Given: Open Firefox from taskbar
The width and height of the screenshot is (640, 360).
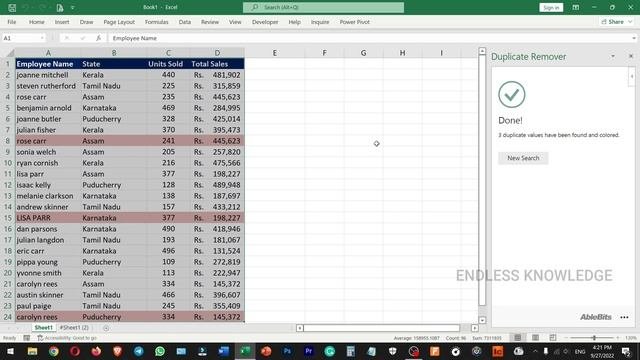Looking at the screenshot, I should (x=96, y=351).
